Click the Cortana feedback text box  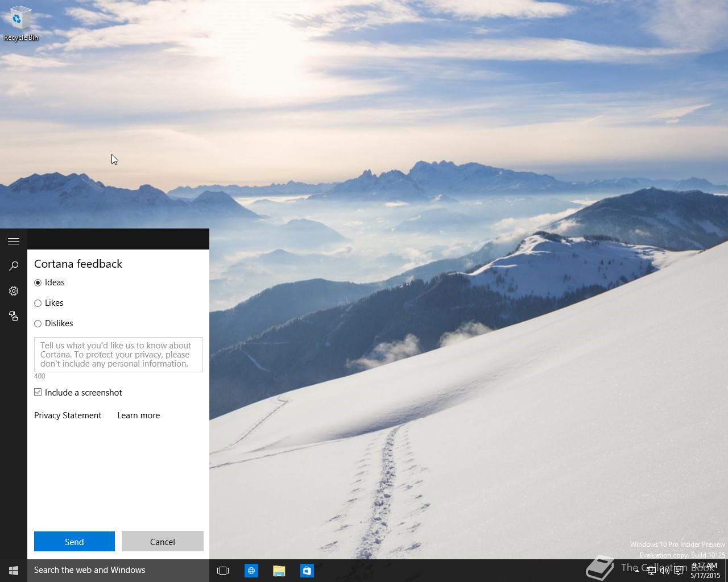click(118, 355)
